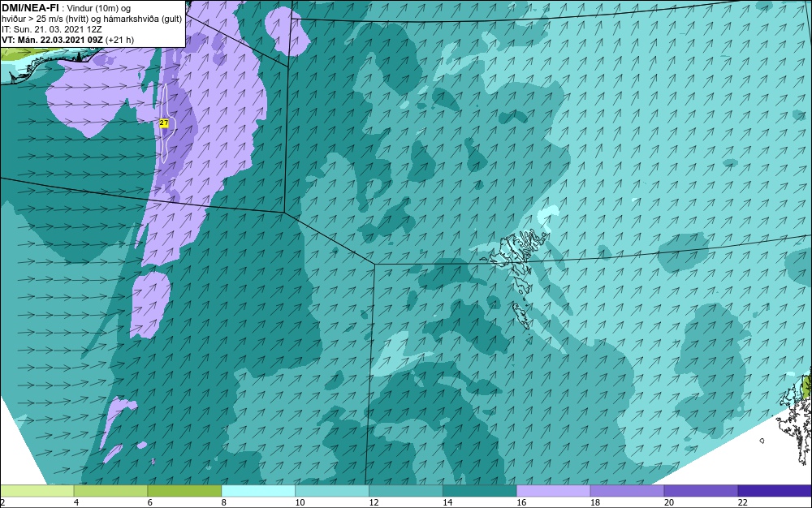Screen dimensions: 812x508
Task: Pick the 2–4 m/s pale green legend swatch
Action: point(37,491)
